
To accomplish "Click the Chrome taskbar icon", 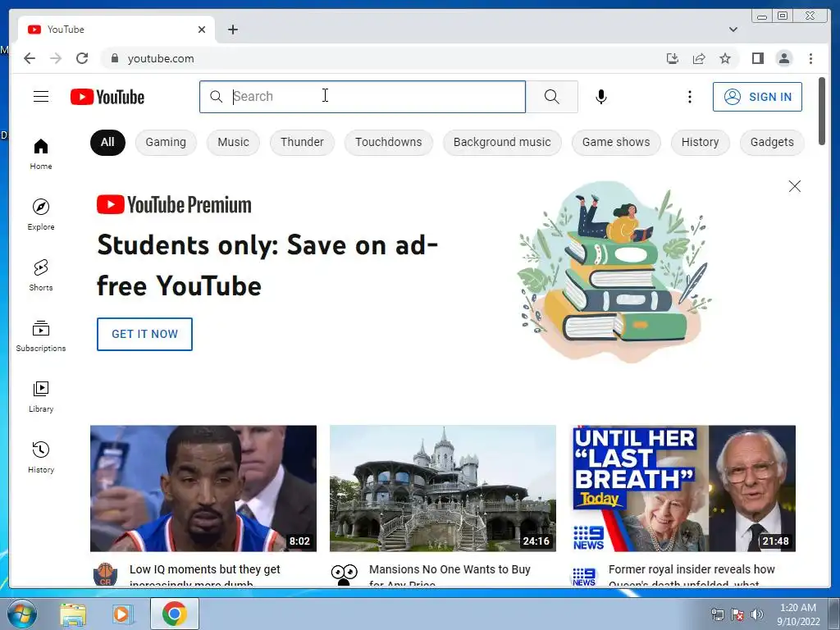I will coord(174,614).
